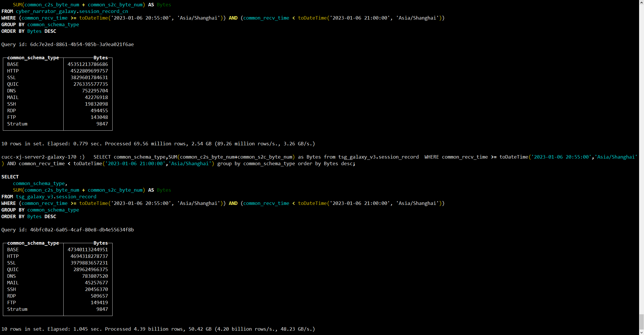Click the scrollbar down arrow

(641, 333)
